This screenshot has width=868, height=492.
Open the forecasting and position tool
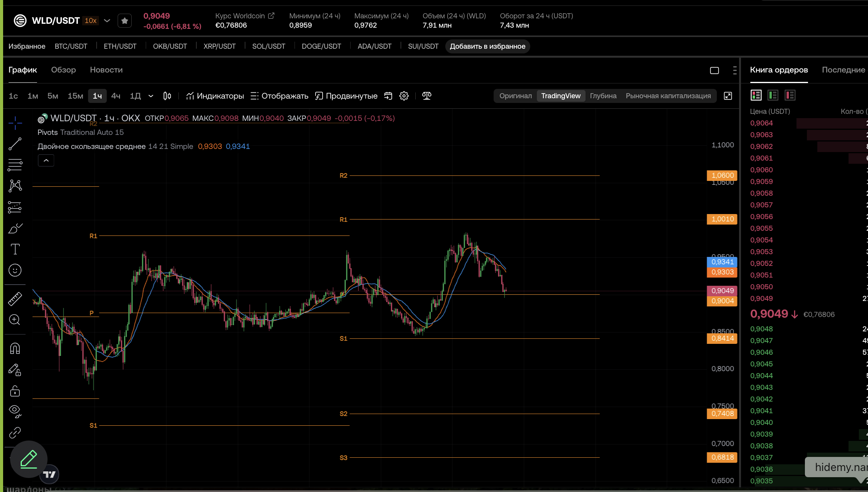pyautogui.click(x=15, y=207)
